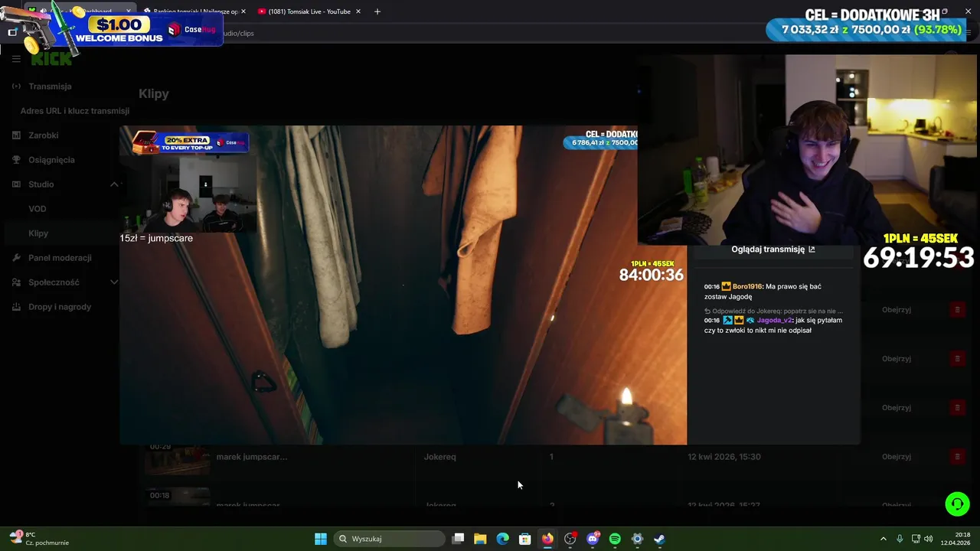The height and width of the screenshot is (551, 980).
Task: Click the Dropy i nagrody icon
Action: coord(16,307)
